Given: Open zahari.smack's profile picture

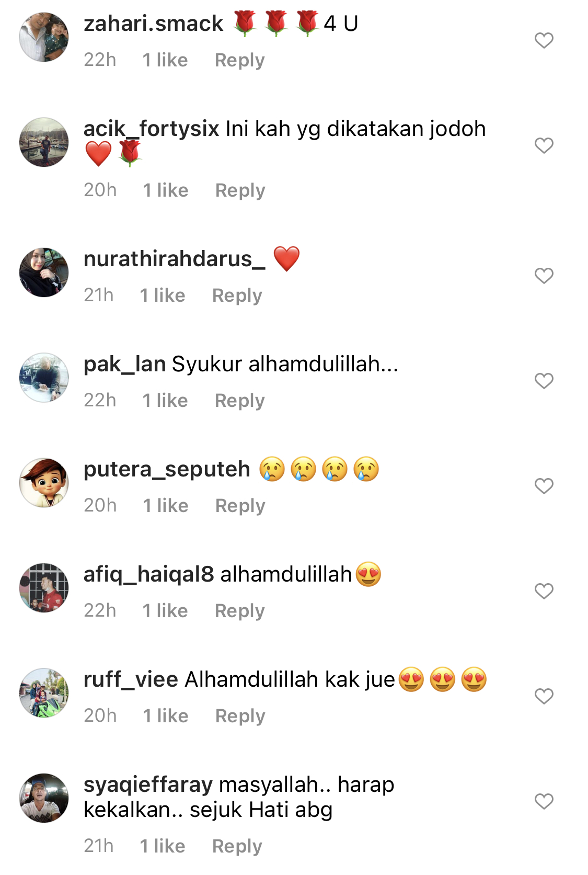Looking at the screenshot, I should pos(44,37).
